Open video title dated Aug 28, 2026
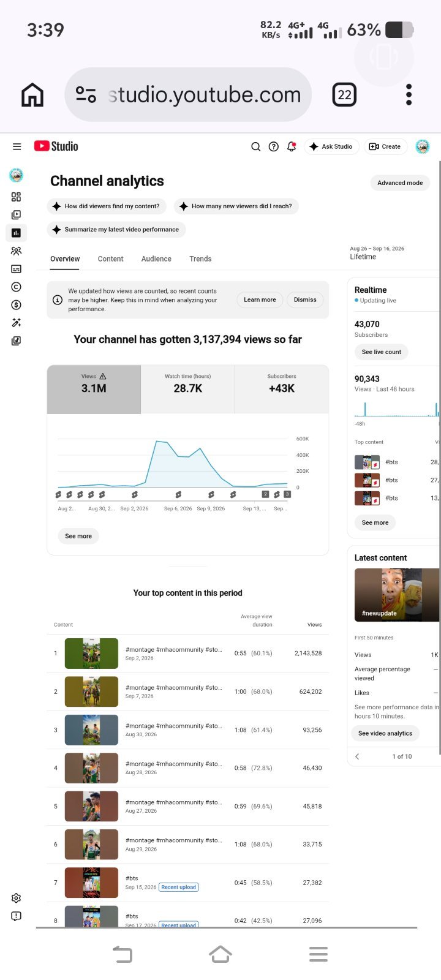Viewport: 441px width, 980px height. (x=173, y=764)
